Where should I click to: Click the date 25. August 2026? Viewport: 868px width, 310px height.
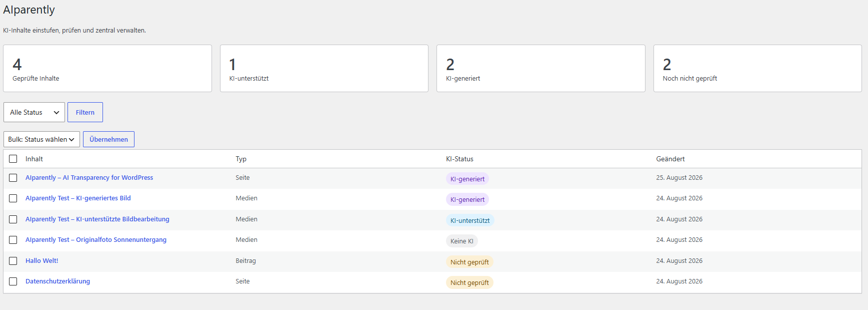[679, 178]
